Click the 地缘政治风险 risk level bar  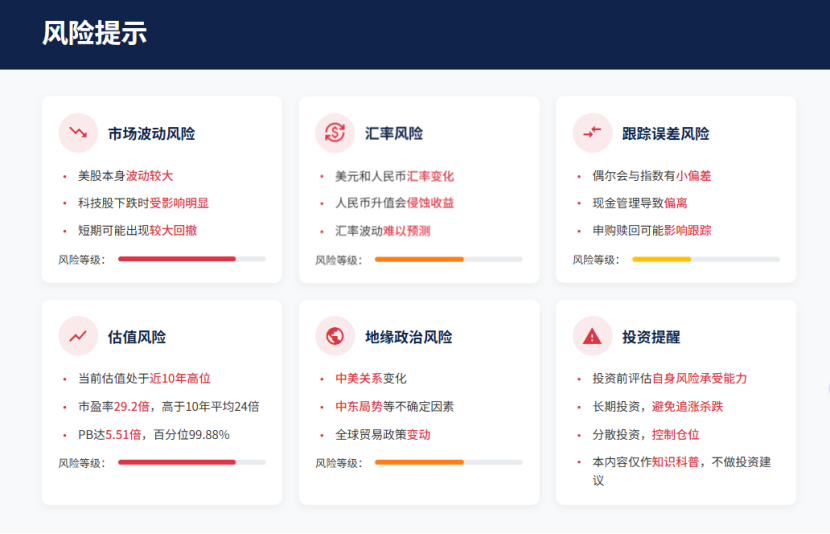point(448,462)
